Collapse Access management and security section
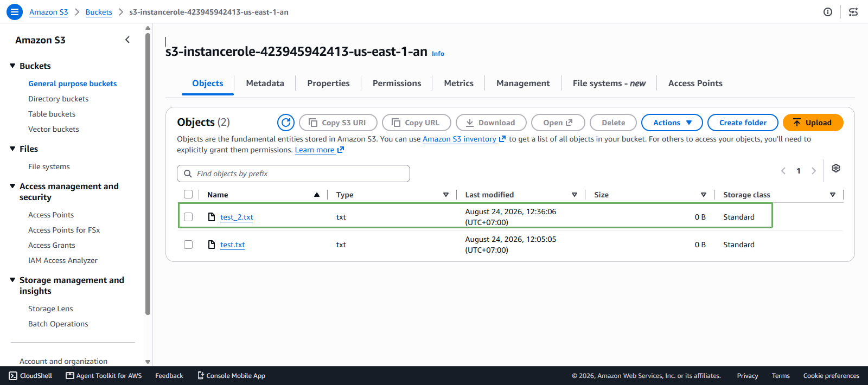This screenshot has height=385, width=868. (x=12, y=186)
